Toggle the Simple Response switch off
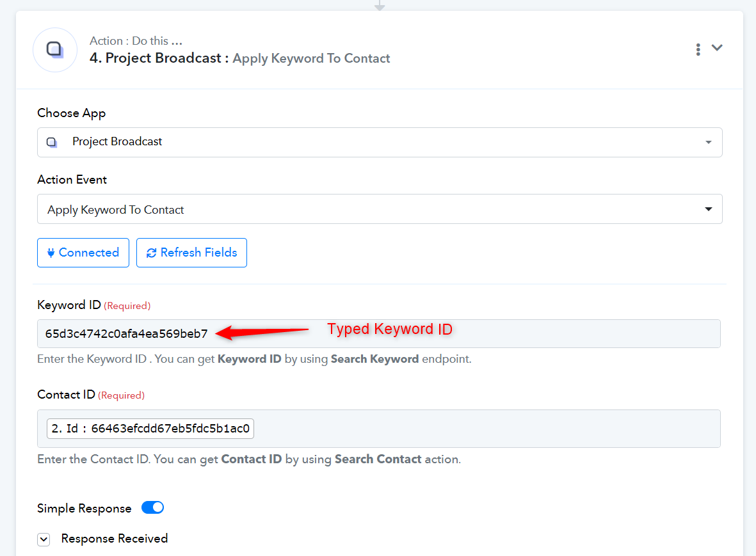Image resolution: width=756 pixels, height=556 pixels. point(152,507)
